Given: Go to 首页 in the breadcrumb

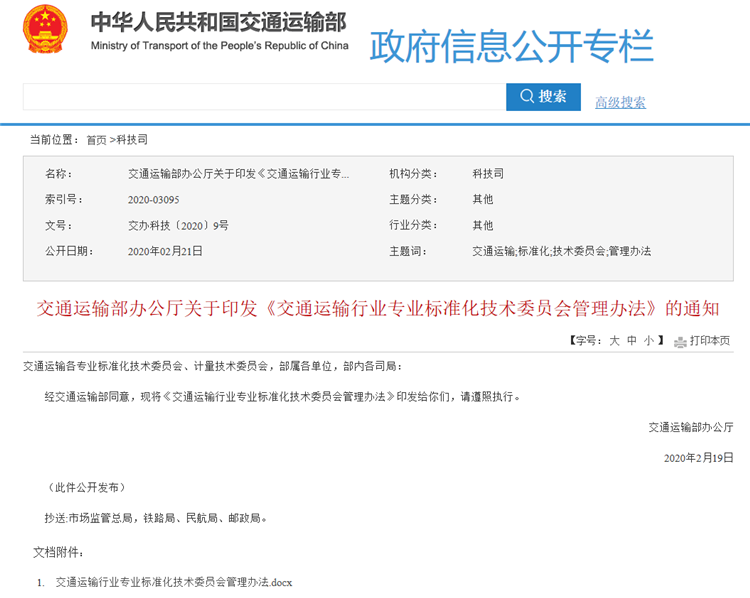Looking at the screenshot, I should pos(96,140).
